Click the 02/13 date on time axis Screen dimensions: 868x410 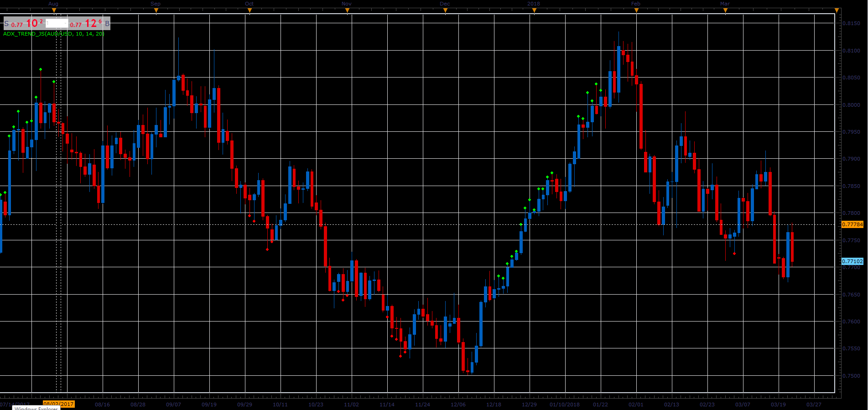pos(671,405)
